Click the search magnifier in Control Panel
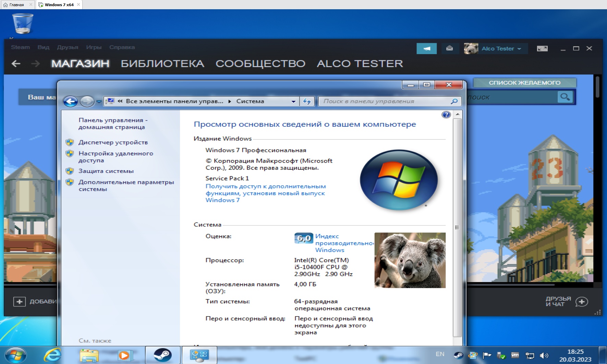This screenshot has width=607, height=364. (x=454, y=101)
